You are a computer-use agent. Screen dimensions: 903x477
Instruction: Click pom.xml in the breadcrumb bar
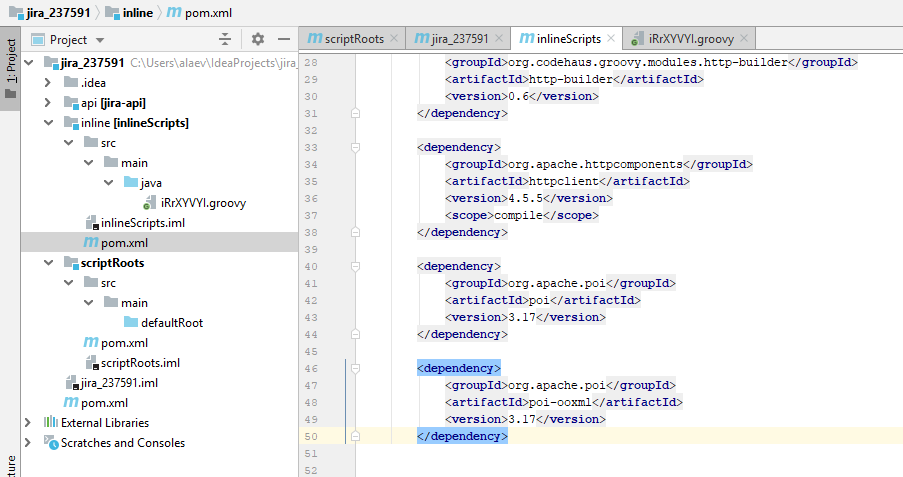(x=199, y=13)
